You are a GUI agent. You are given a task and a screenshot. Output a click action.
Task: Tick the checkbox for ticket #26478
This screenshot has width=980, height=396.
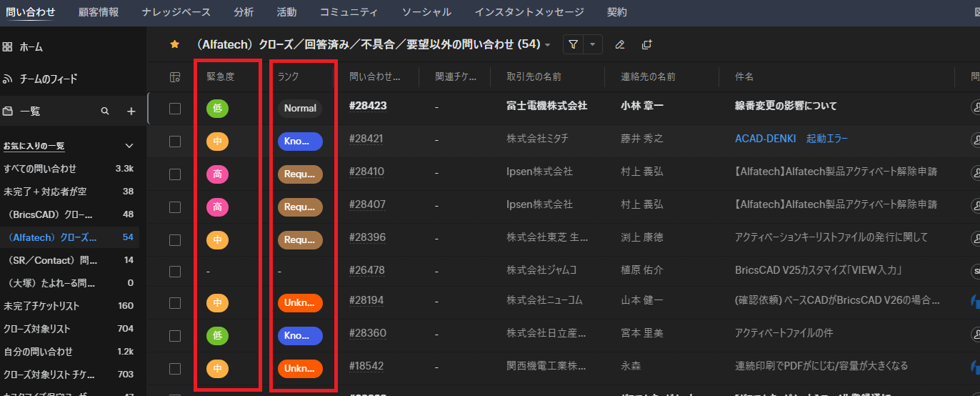(175, 272)
